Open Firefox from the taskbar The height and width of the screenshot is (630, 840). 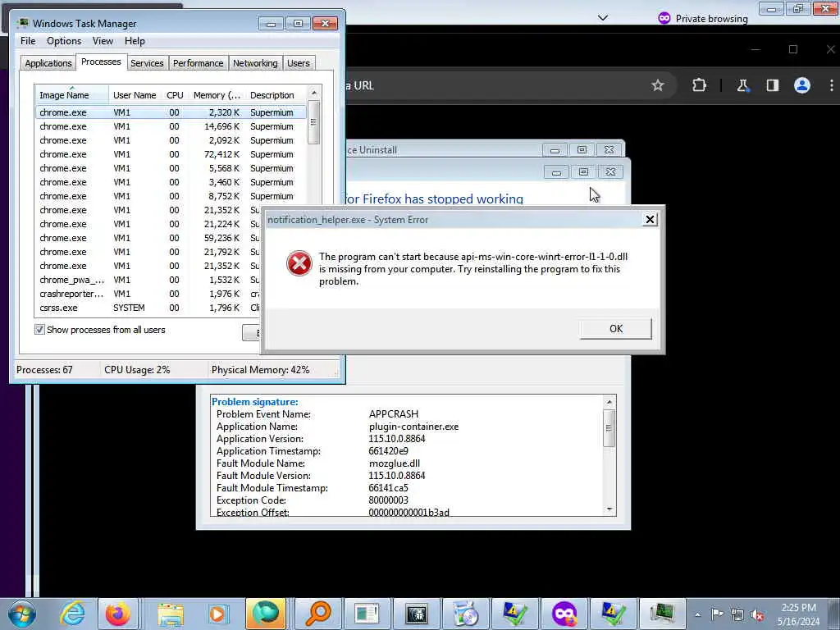pos(118,614)
